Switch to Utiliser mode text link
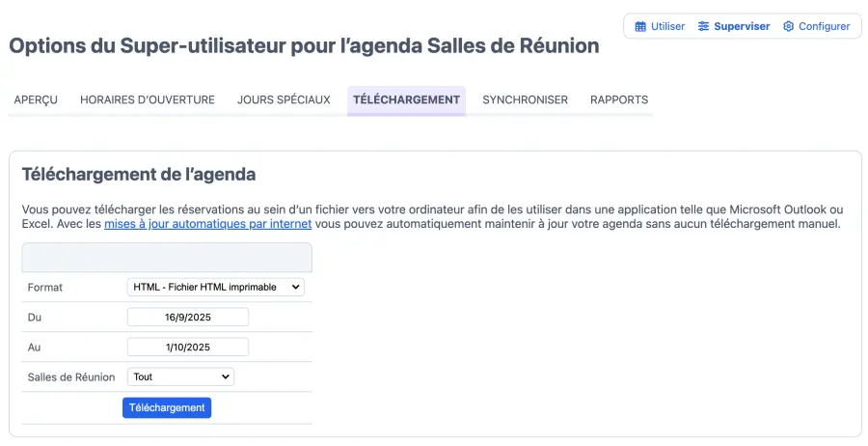This screenshot has height=446, width=868. point(667,26)
